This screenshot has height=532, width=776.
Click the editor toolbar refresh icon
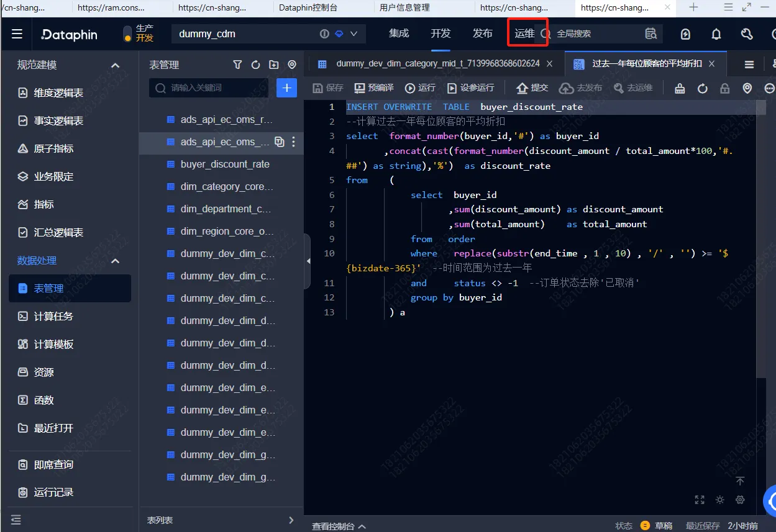(x=702, y=88)
